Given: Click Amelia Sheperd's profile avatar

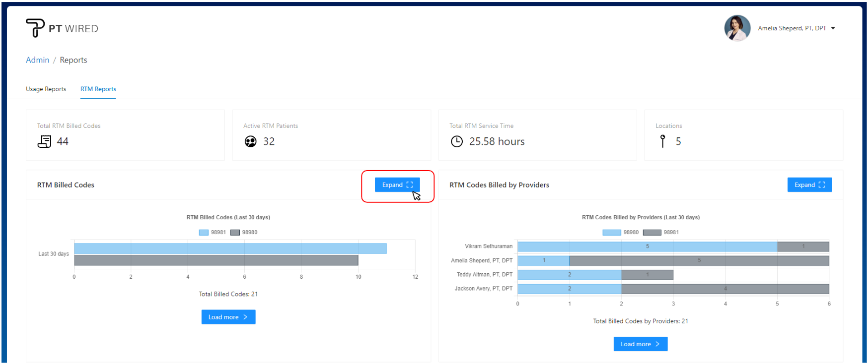Looking at the screenshot, I should pos(737,28).
